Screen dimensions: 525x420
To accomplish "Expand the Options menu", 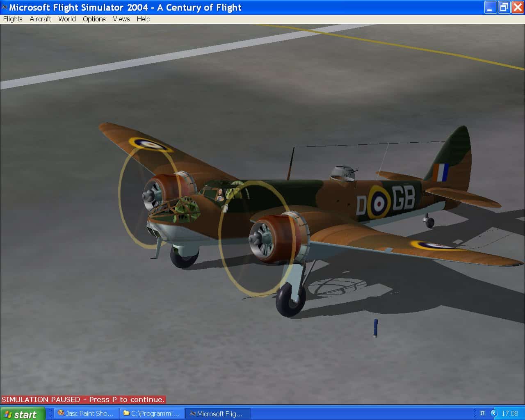I will pyautogui.click(x=94, y=19).
